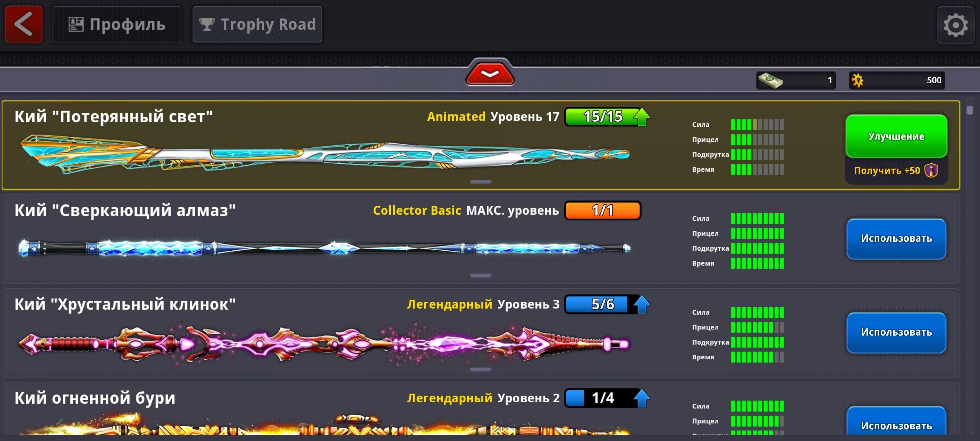Screen dimensions: 980x441
Task: Click the Animated rarity label
Action: [x=456, y=117]
